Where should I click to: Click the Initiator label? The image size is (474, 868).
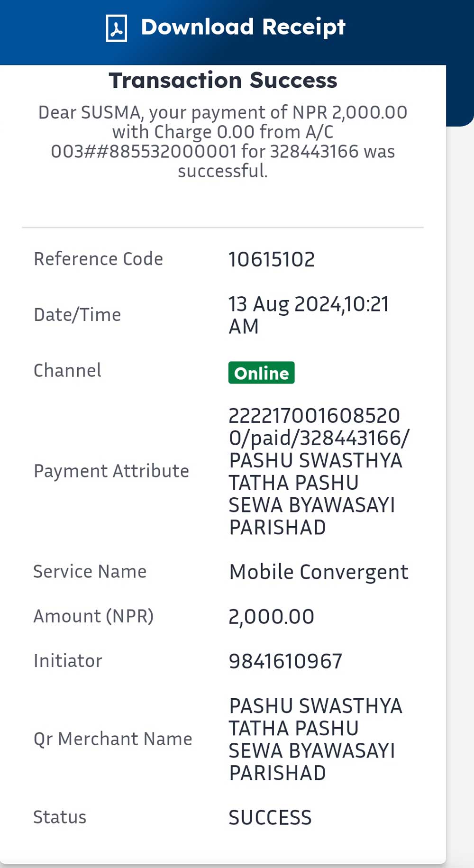click(x=68, y=661)
